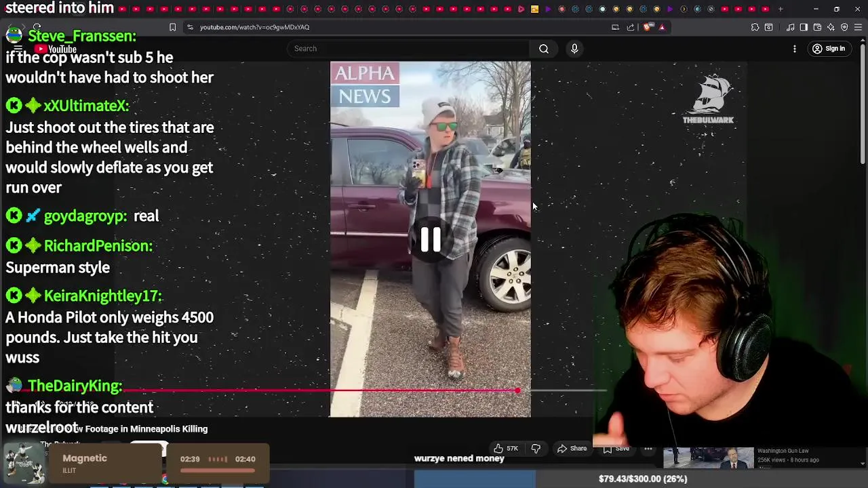Bookmark this page via address bar icon
Screen dimensions: 868x488
click(x=172, y=27)
